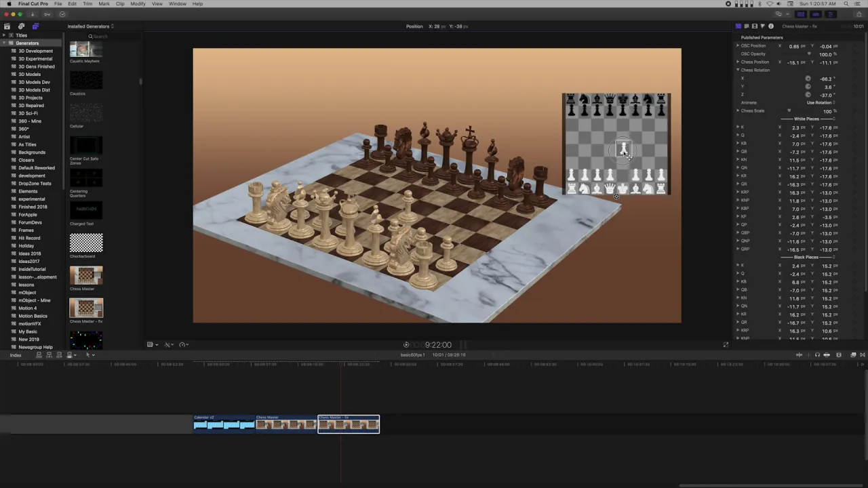
Task: Select the Checkerboard generator thumbnail
Action: pyautogui.click(x=86, y=243)
